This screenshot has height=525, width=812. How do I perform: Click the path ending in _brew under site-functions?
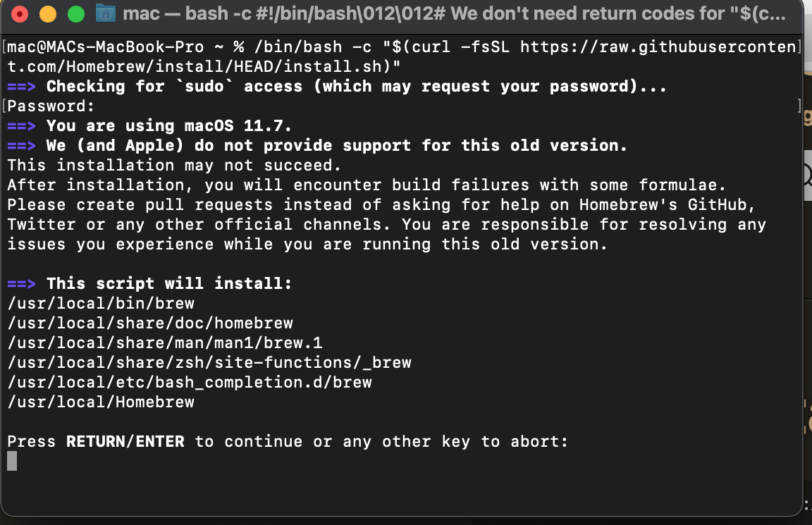coord(209,362)
